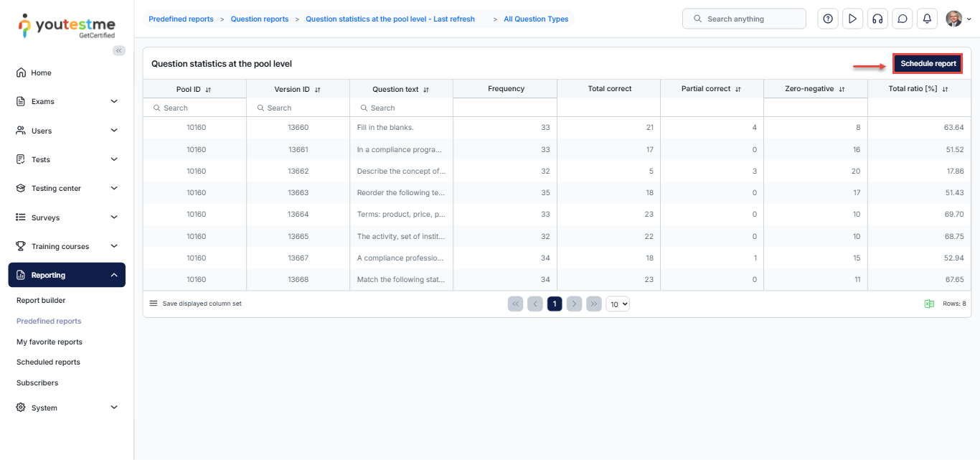
Task: Click the Search anything field
Action: click(x=744, y=19)
